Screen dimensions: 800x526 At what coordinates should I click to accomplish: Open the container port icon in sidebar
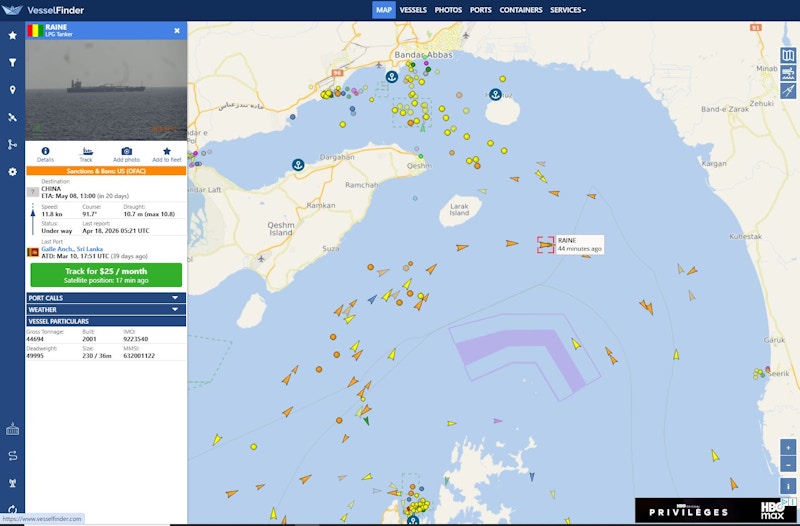pyautogui.click(x=12, y=429)
